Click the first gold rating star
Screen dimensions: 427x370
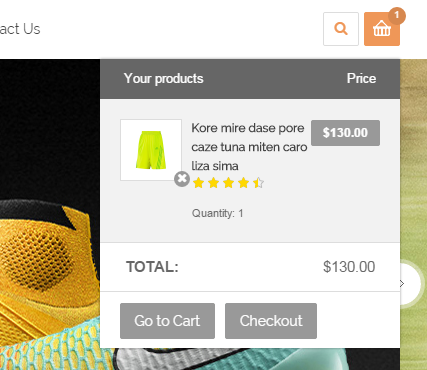(199, 183)
